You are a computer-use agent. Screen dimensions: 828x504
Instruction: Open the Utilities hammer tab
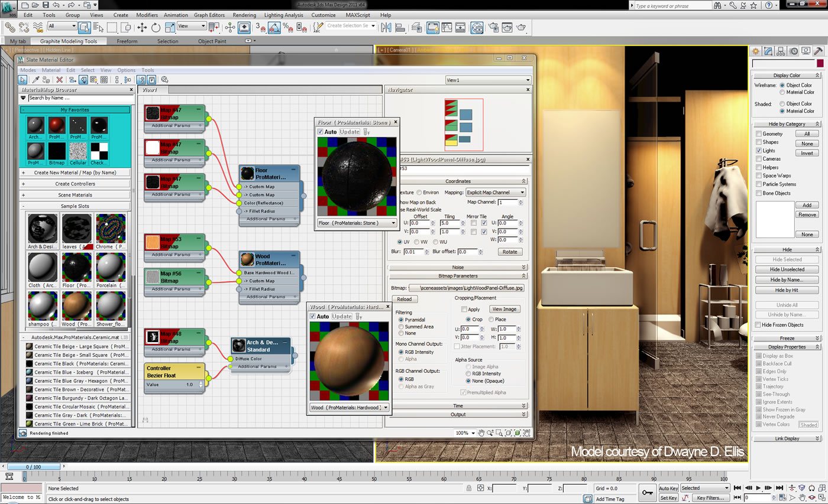point(819,51)
